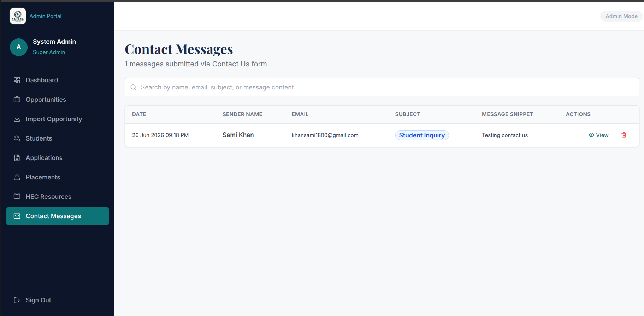Screen dimensions: 644x316
Task: Delete Sami Khan's message with trash icon
Action: 624,135
